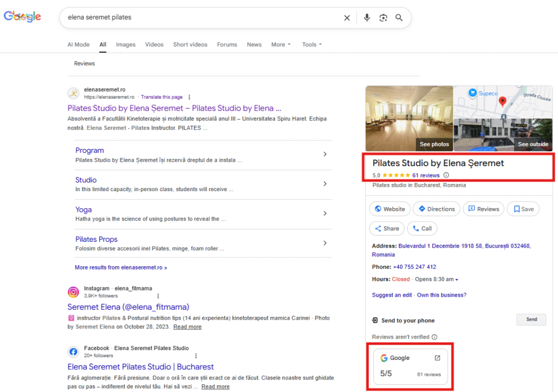Go to the Google logo homepage

(x=22, y=17)
